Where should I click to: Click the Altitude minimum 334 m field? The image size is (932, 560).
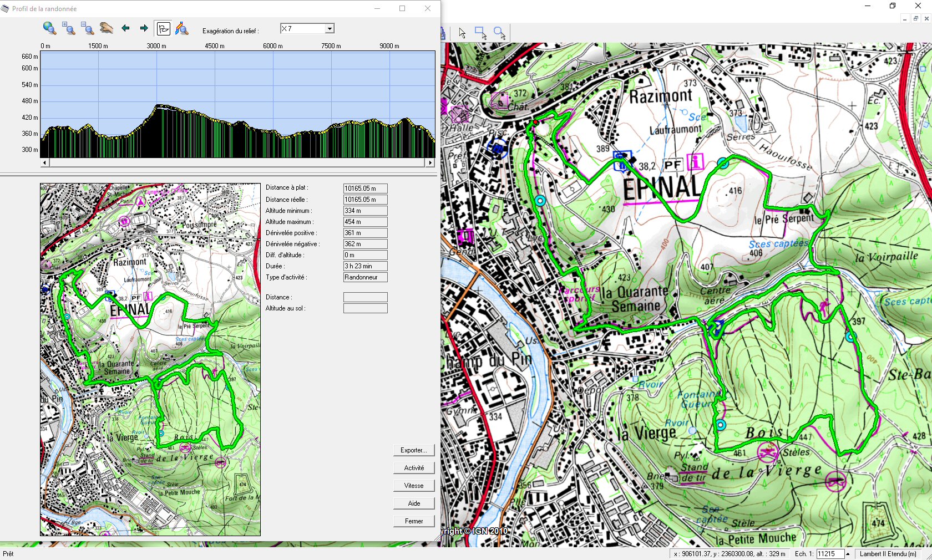(x=365, y=211)
